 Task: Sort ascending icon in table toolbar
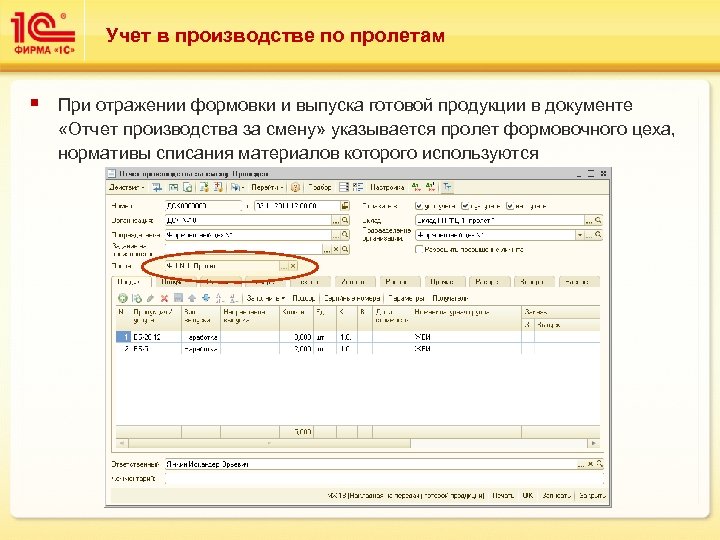pyautogui.click(x=220, y=298)
